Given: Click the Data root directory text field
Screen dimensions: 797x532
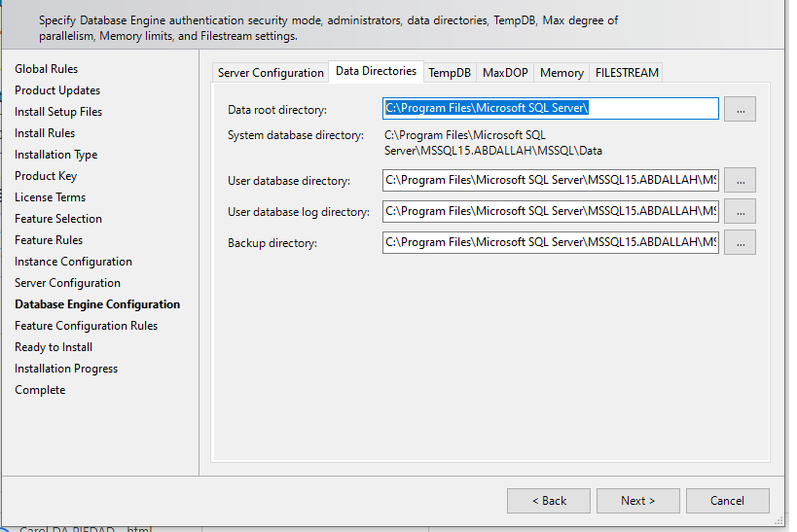Looking at the screenshot, I should point(551,108).
